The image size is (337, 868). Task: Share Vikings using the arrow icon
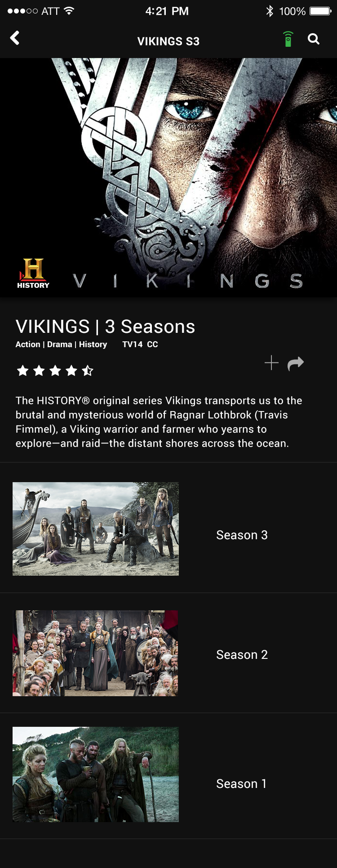[296, 363]
